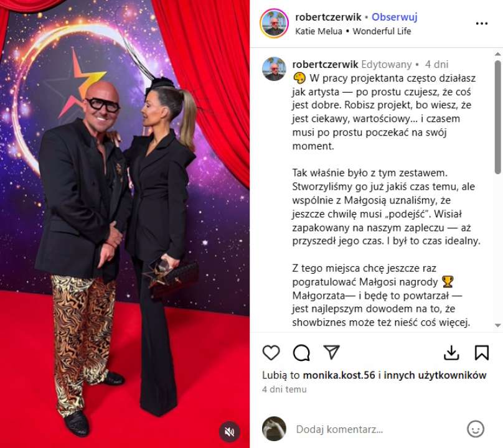Like the post with heart icon

pyautogui.click(x=271, y=353)
